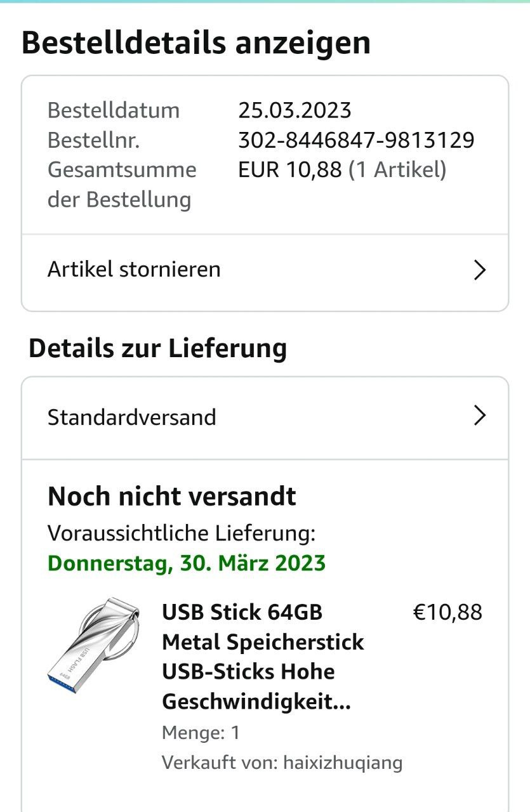This screenshot has height=812, width=530.
Task: Expand the Standardversand chevron arrow
Action: (x=480, y=416)
